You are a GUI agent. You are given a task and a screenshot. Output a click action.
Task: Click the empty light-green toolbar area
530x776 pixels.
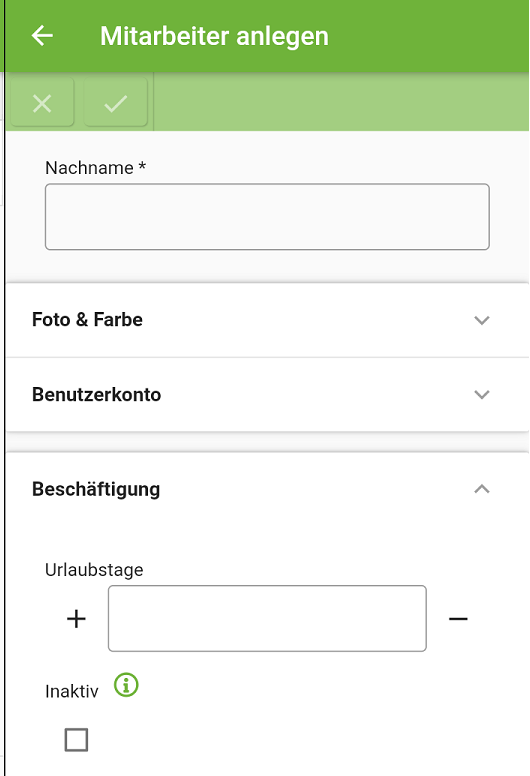(341, 102)
